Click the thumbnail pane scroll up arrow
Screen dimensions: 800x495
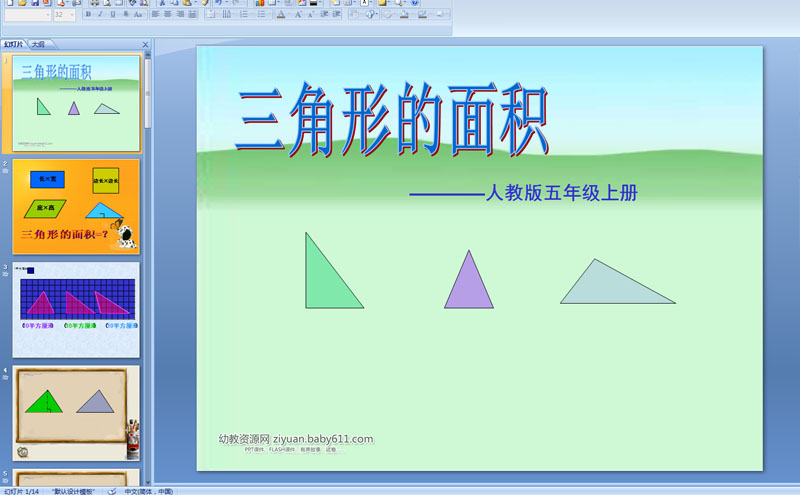pyautogui.click(x=148, y=54)
